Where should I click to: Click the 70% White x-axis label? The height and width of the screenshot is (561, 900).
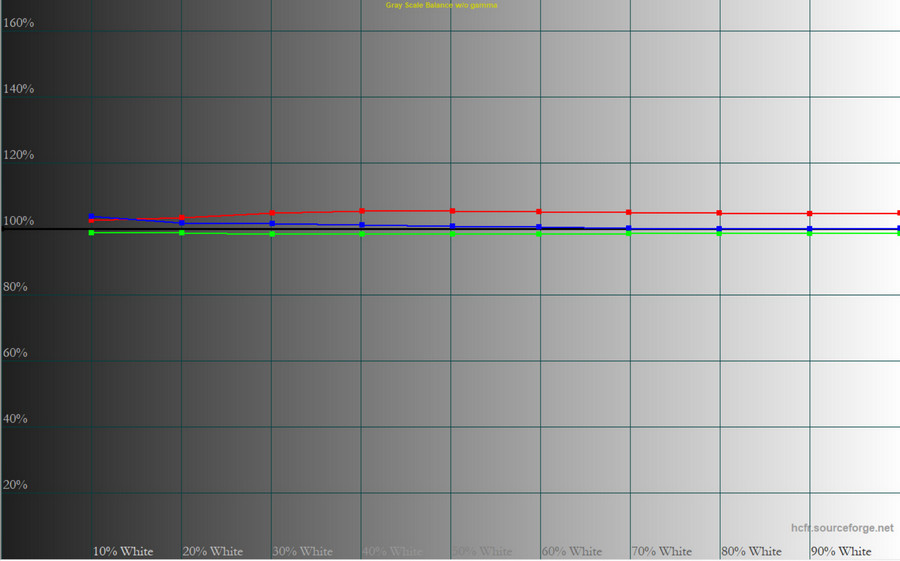pos(661,551)
